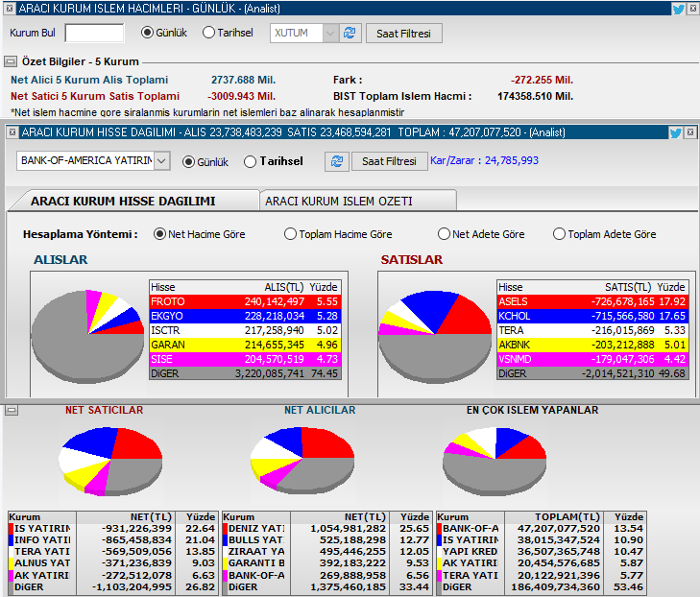Screen dimensions: 700x597
Task: Click YAPI KREDI row in most-traded table
Action: tap(541, 552)
